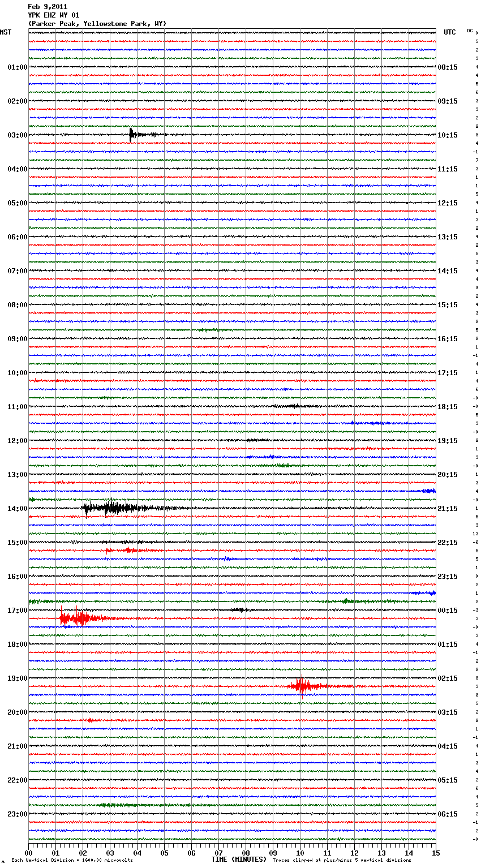Viewport: 481px width, 868px height.
Task: Click the 'DC' column header
Action: coord(470,31)
